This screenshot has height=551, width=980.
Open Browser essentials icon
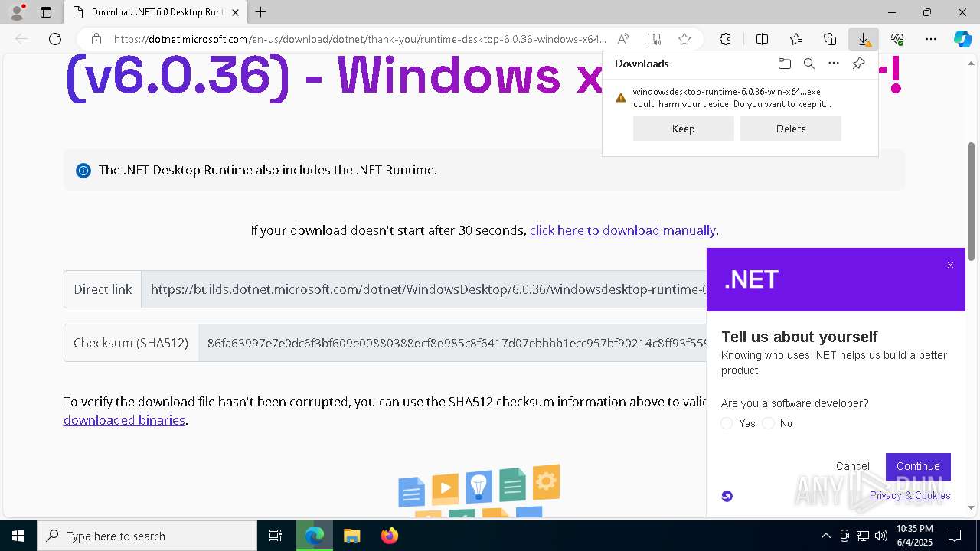tap(897, 39)
